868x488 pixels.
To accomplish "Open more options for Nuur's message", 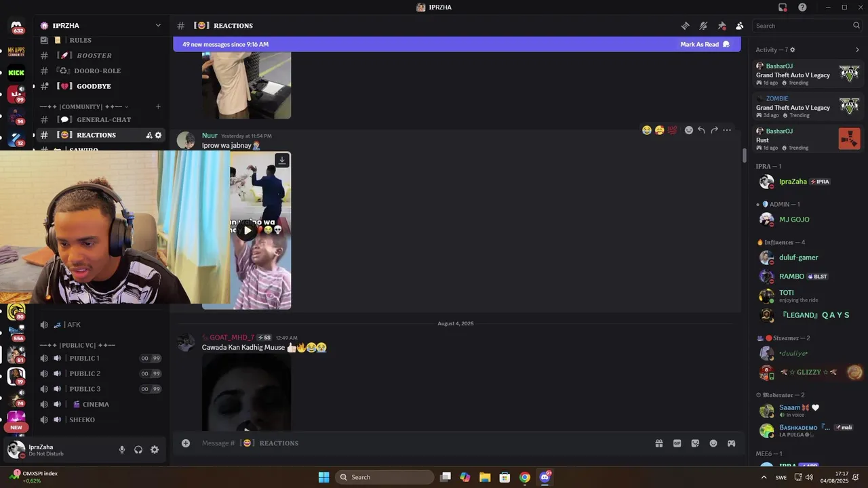I will click(727, 130).
